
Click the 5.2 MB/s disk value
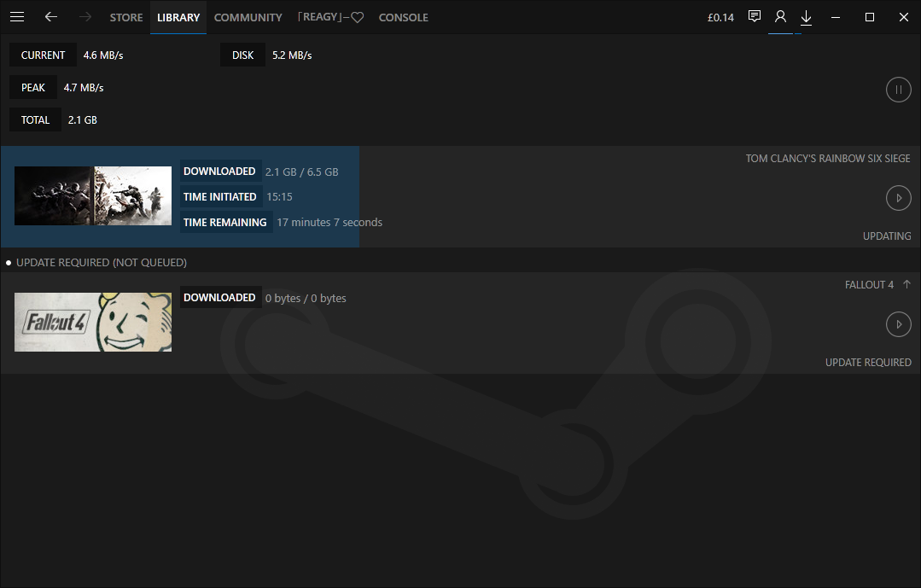[292, 55]
